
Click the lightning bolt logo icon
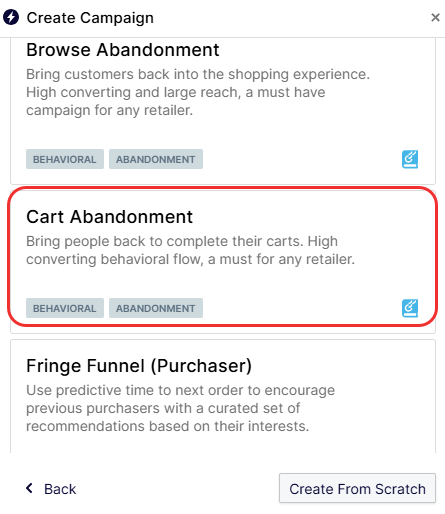coord(11,17)
